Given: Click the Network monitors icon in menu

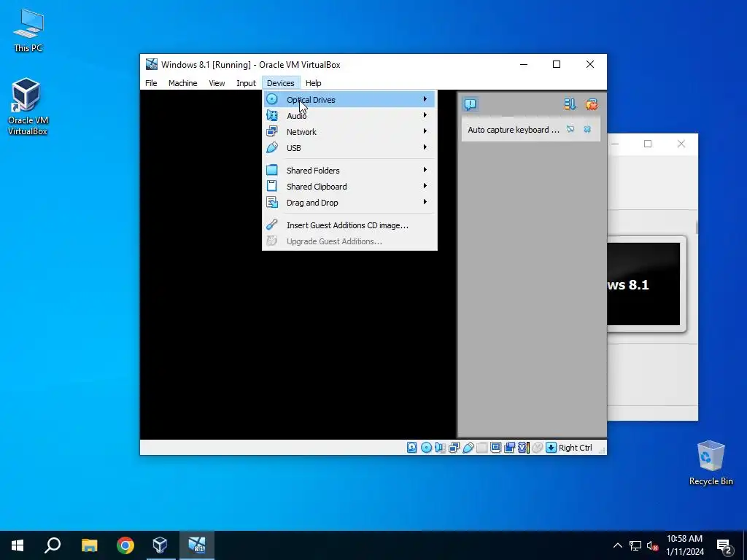Looking at the screenshot, I should 272,131.
